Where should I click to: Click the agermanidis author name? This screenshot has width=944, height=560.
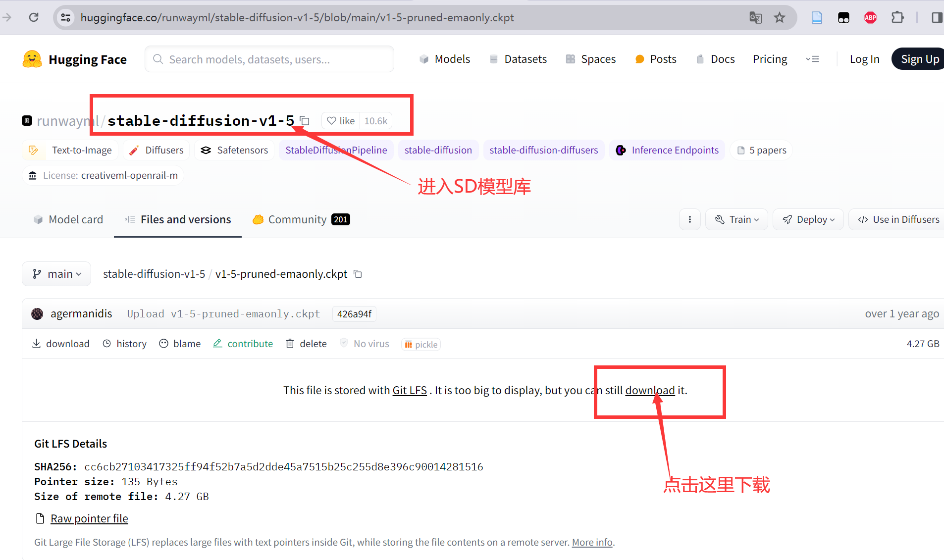point(81,314)
